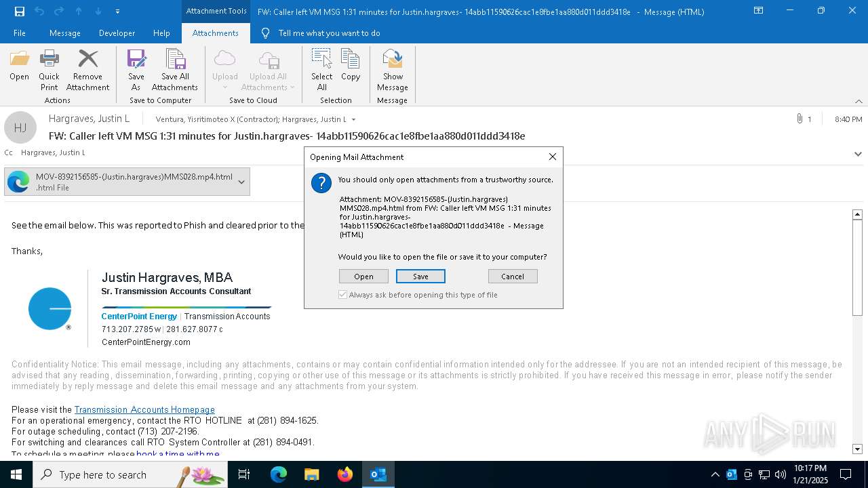Open Customize Quick Access Toolbar dropdown
The width and height of the screenshot is (868, 488).
point(117,12)
